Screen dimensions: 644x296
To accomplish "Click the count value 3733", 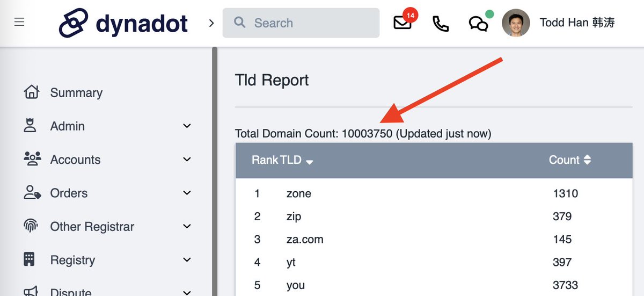I will (x=566, y=286).
